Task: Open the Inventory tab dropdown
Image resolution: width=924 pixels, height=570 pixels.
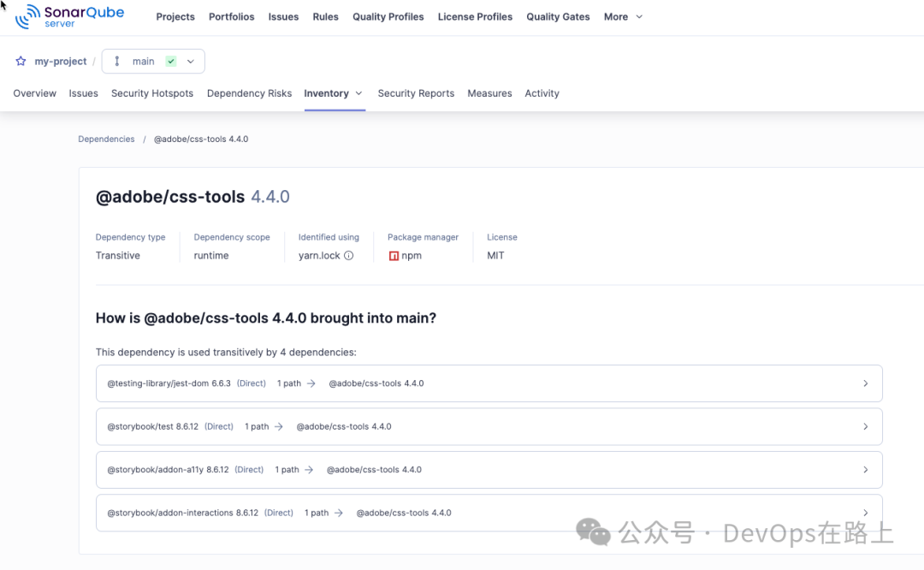Action: pos(358,93)
